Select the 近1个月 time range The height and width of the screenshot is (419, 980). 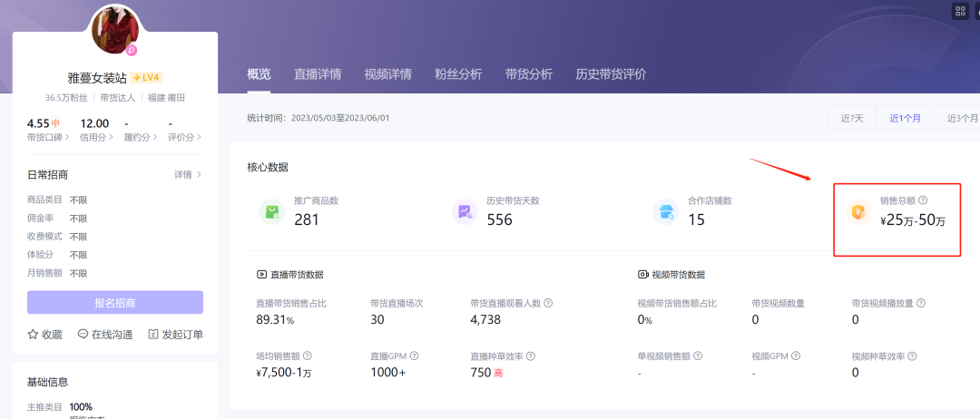pos(905,118)
